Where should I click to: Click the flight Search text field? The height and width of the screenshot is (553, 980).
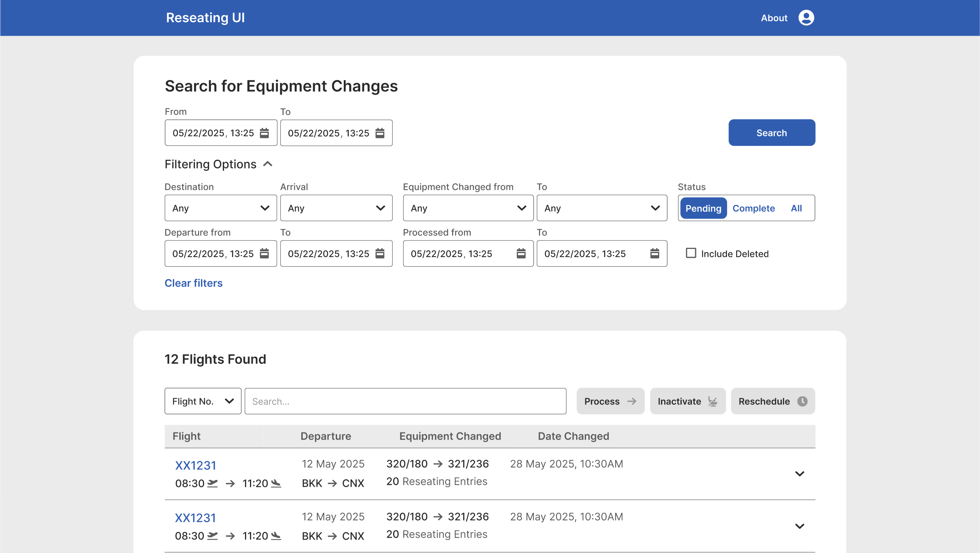click(405, 401)
